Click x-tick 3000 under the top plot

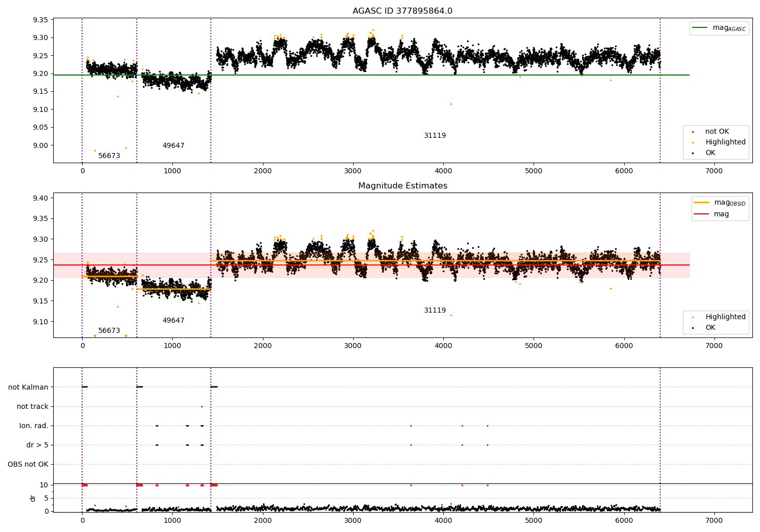353,171
